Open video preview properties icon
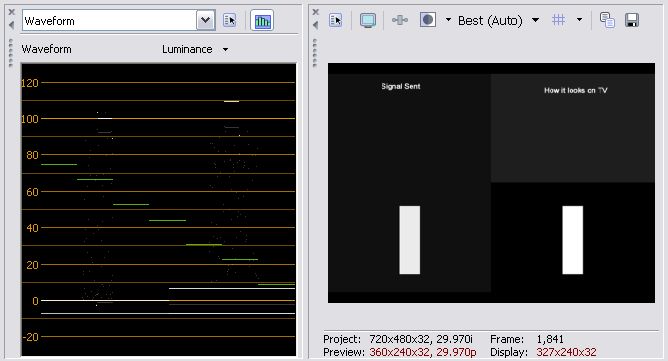This screenshot has width=668, height=361. click(336, 20)
